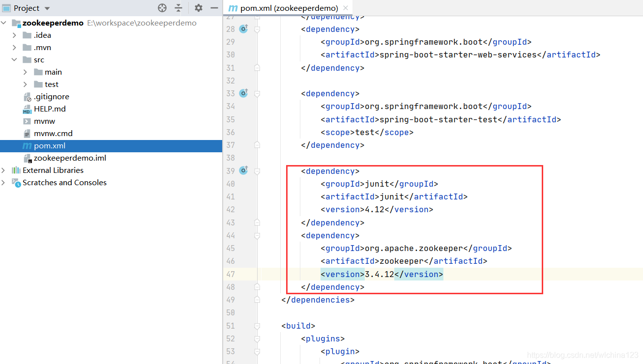
Task: Select HELP.md in project tree
Action: coord(50,109)
